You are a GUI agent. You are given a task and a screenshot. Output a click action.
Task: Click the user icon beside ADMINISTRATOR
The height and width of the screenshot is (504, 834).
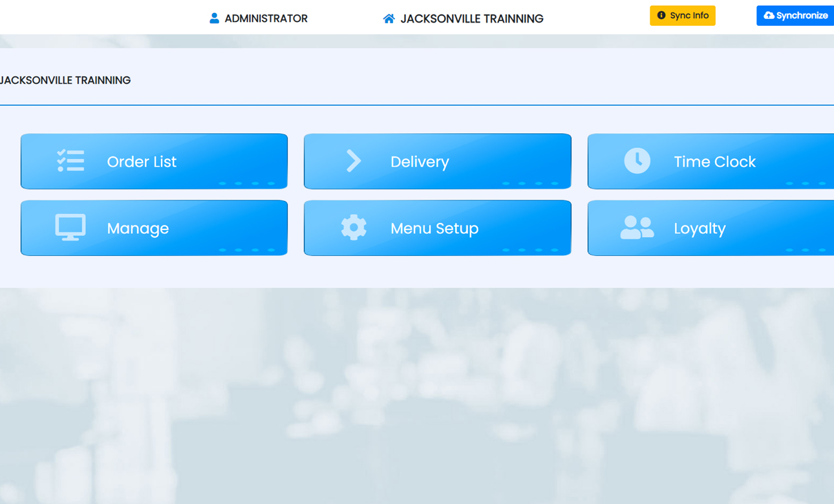tap(214, 18)
